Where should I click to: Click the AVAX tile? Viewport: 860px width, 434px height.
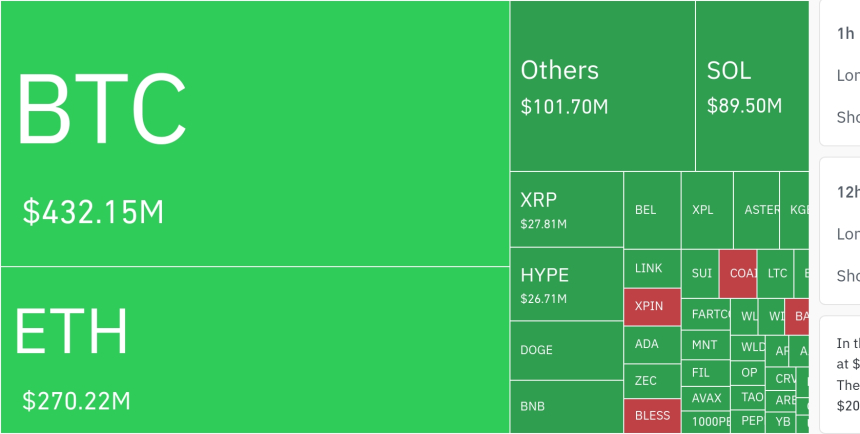[x=707, y=398]
